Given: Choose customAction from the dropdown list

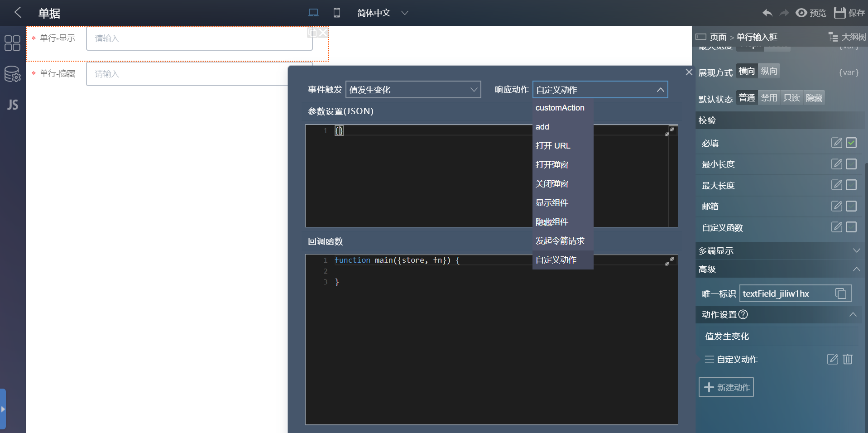Looking at the screenshot, I should pyautogui.click(x=563, y=108).
